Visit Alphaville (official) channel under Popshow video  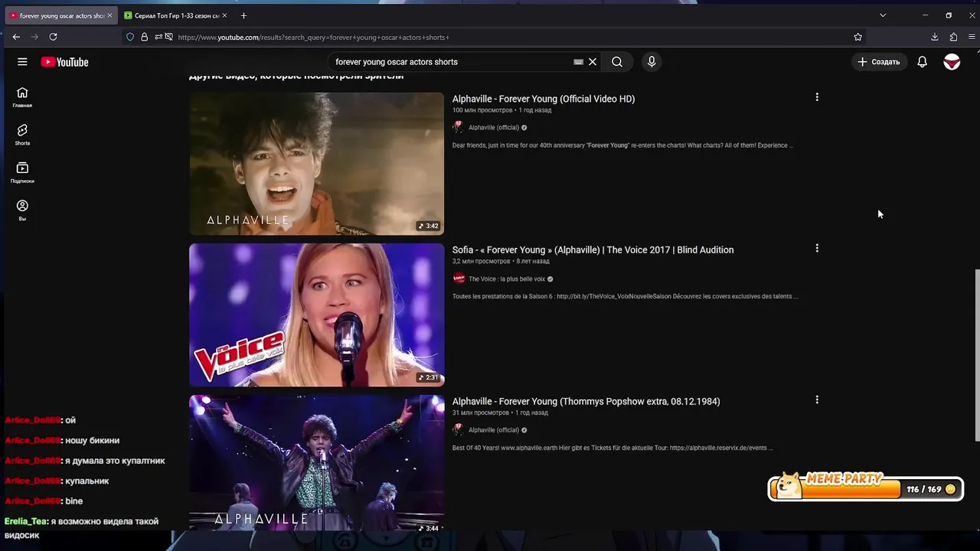[494, 430]
